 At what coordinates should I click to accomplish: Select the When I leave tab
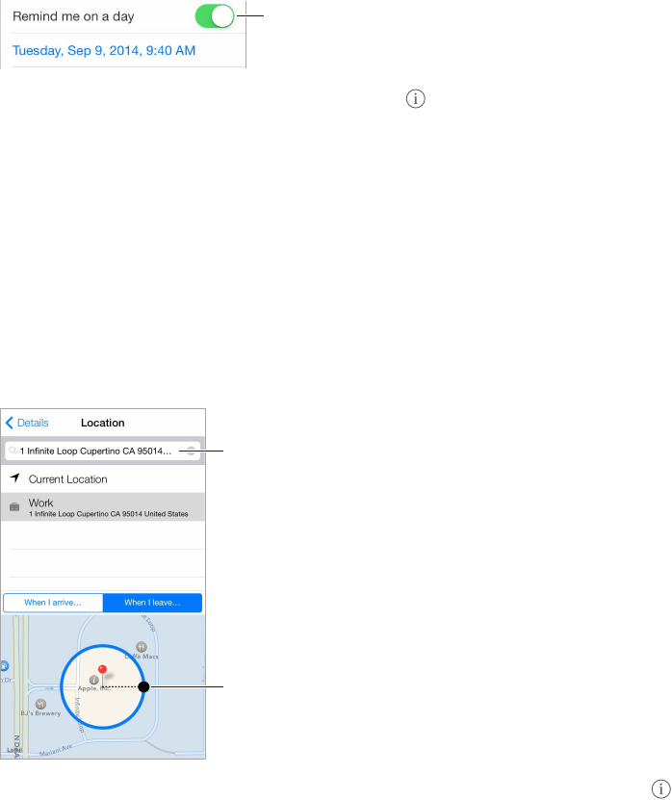(152, 603)
